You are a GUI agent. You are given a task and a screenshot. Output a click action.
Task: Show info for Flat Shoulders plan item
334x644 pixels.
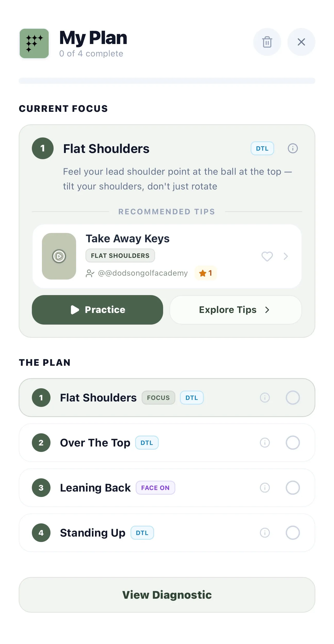click(x=265, y=398)
